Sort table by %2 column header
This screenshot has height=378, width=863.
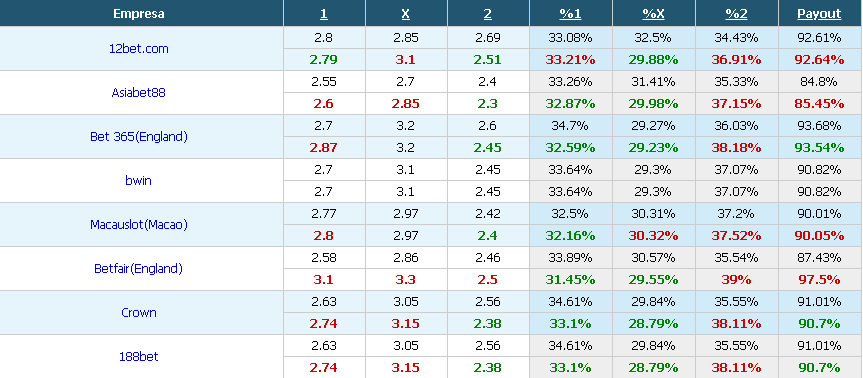point(736,14)
